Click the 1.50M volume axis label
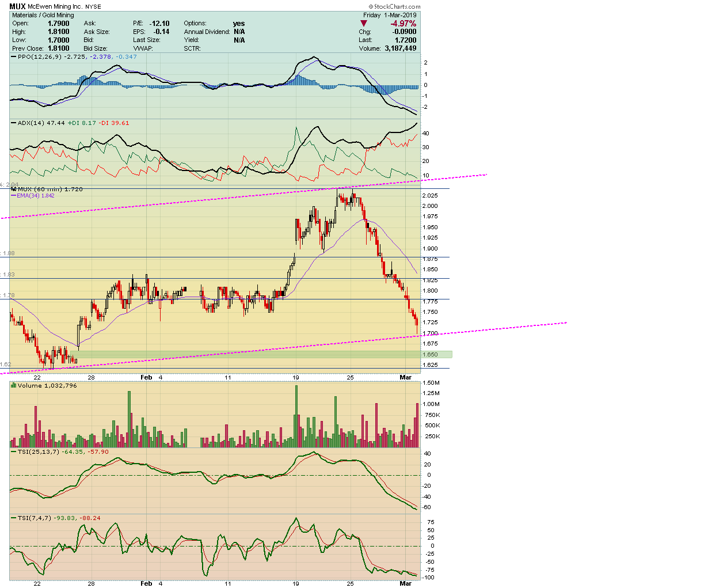This screenshot has width=708, height=588. pyautogui.click(x=431, y=383)
